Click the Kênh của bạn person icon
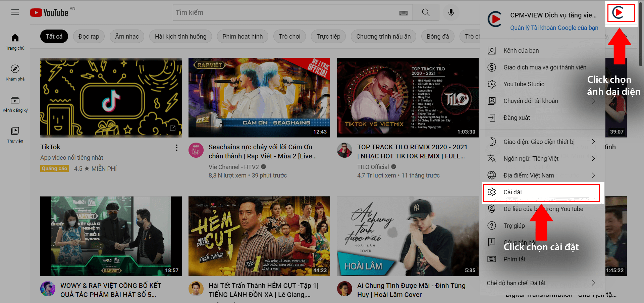This screenshot has width=644, height=303. pyautogui.click(x=492, y=51)
